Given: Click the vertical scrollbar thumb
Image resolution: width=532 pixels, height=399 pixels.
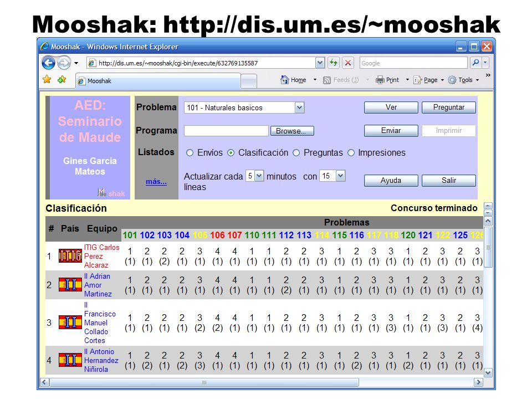Looking at the screenshot, I should pos(488,248).
